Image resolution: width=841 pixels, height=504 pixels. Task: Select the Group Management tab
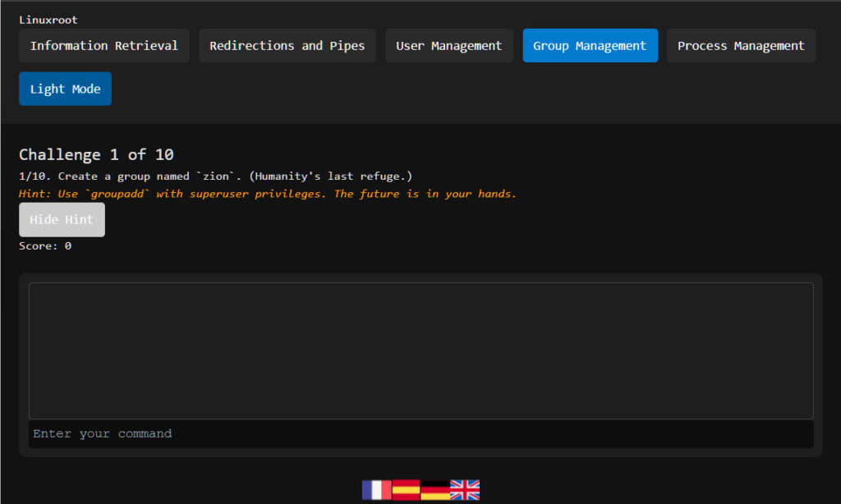click(590, 46)
